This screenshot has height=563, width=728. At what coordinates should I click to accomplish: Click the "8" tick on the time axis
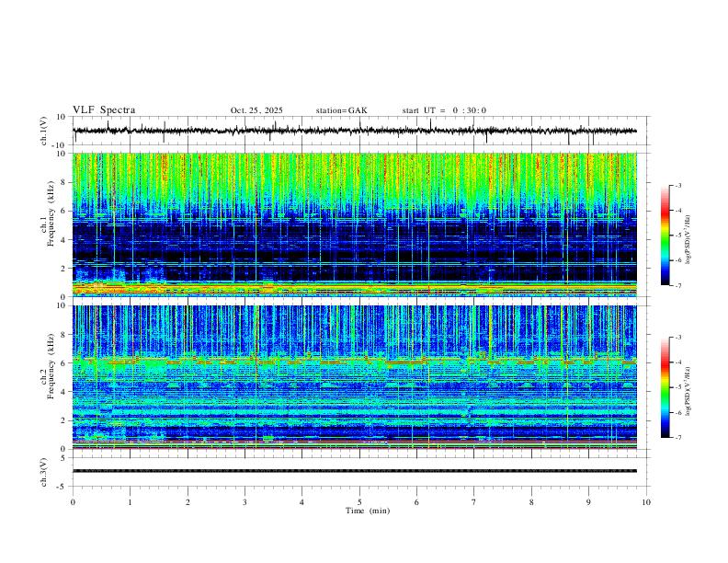click(x=531, y=502)
